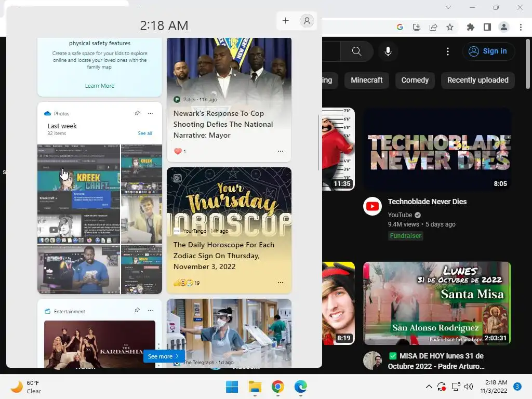This screenshot has height=399, width=532.
Task: Click See more button in widgets
Action: pos(164,356)
